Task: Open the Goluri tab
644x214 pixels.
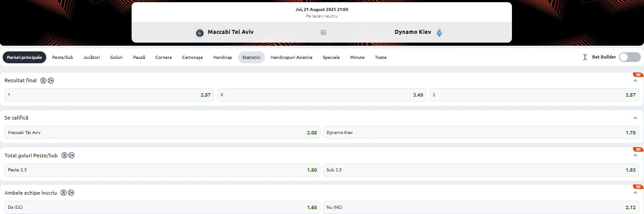Action: (117, 57)
